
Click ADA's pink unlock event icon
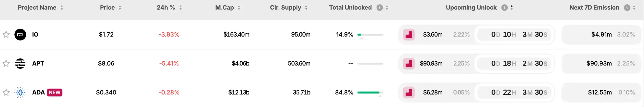click(409, 93)
